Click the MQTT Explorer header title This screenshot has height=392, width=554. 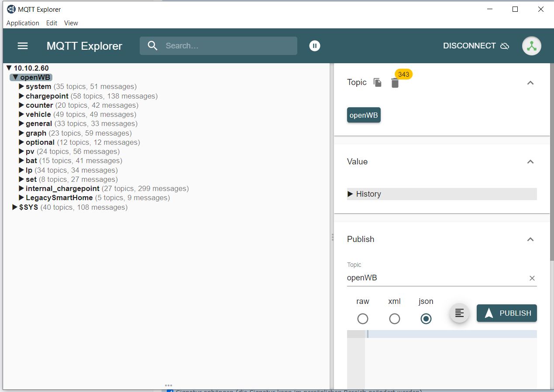[84, 46]
